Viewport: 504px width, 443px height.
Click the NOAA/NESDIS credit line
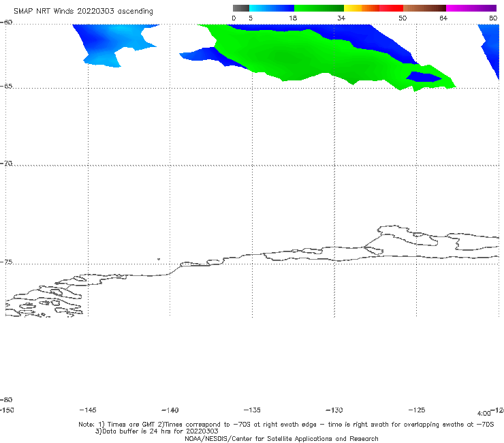pyautogui.click(x=281, y=438)
